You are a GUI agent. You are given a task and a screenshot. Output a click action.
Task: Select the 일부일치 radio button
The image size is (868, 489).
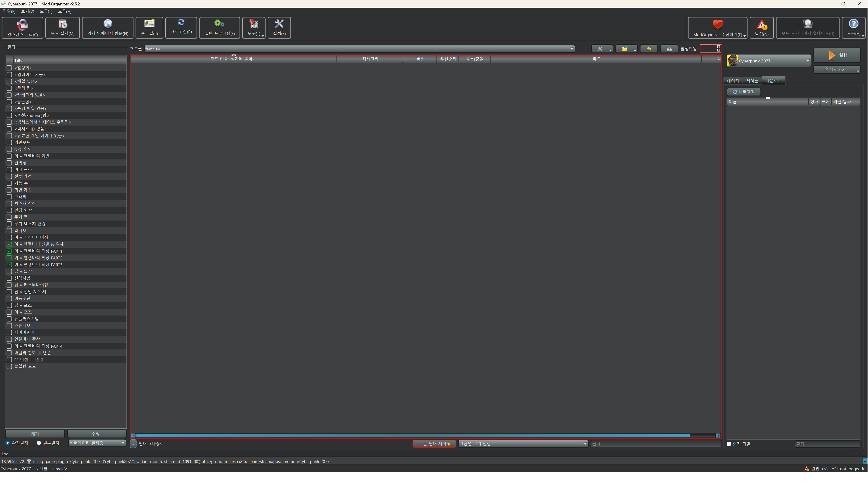[39, 443]
